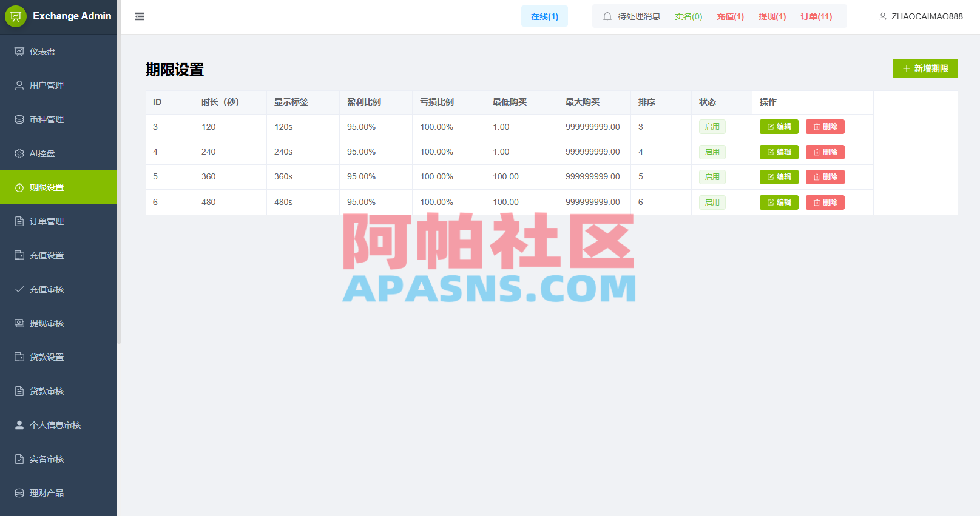The height and width of the screenshot is (516, 980).
Task: Open pending 提现(1) notifications
Action: click(772, 16)
